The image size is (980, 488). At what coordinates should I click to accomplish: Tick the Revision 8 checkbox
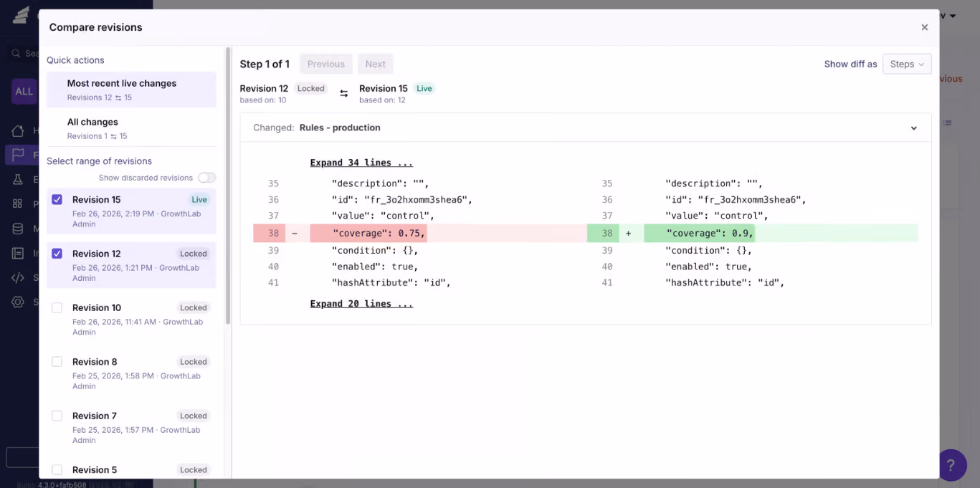pyautogui.click(x=57, y=362)
